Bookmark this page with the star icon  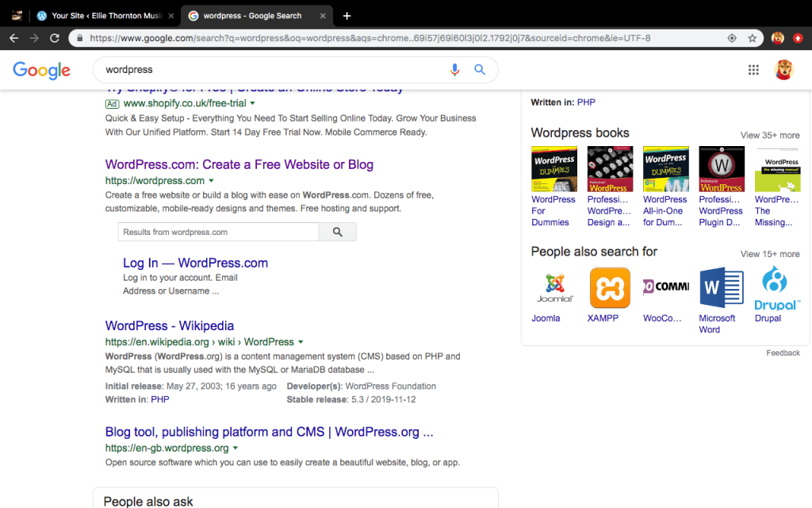pyautogui.click(x=752, y=38)
